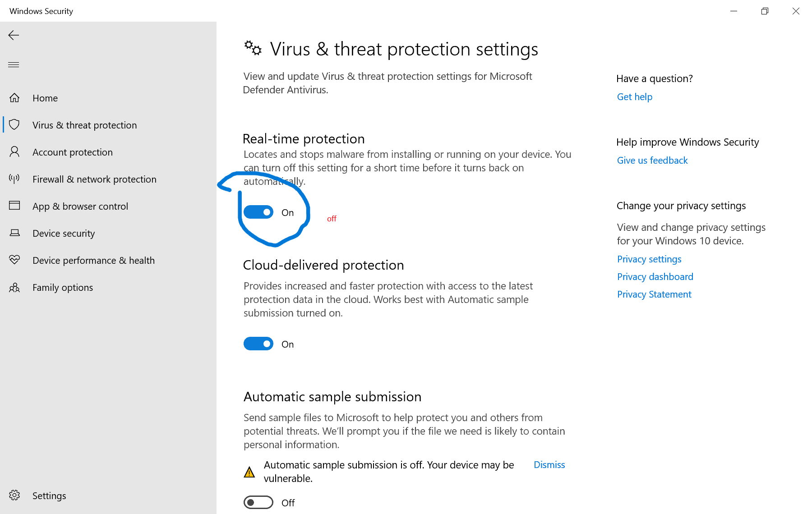
Task: Enable Automatic sample submission toggle
Action: click(258, 502)
